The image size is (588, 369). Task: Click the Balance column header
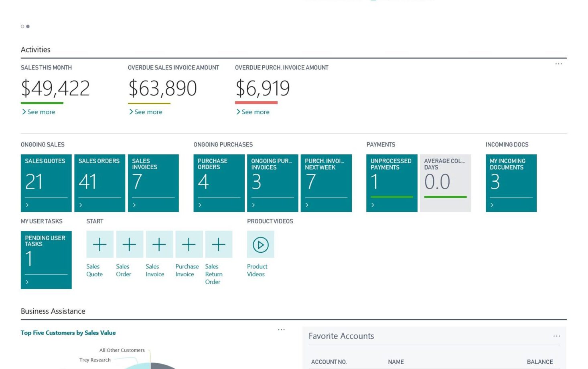tap(540, 362)
